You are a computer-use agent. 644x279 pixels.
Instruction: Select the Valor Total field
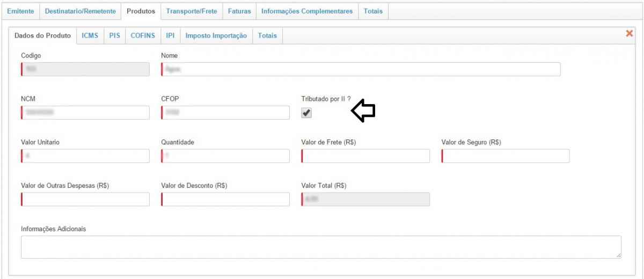click(x=365, y=199)
